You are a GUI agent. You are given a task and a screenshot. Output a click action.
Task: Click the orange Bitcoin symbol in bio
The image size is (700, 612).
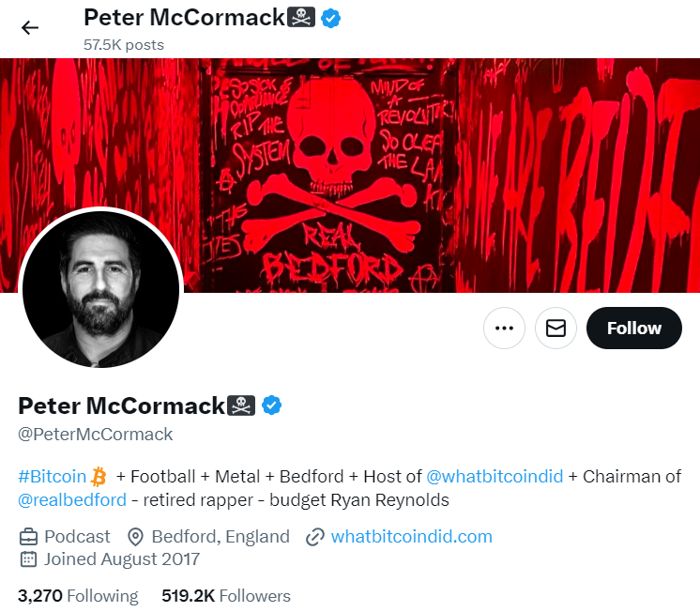click(x=99, y=477)
